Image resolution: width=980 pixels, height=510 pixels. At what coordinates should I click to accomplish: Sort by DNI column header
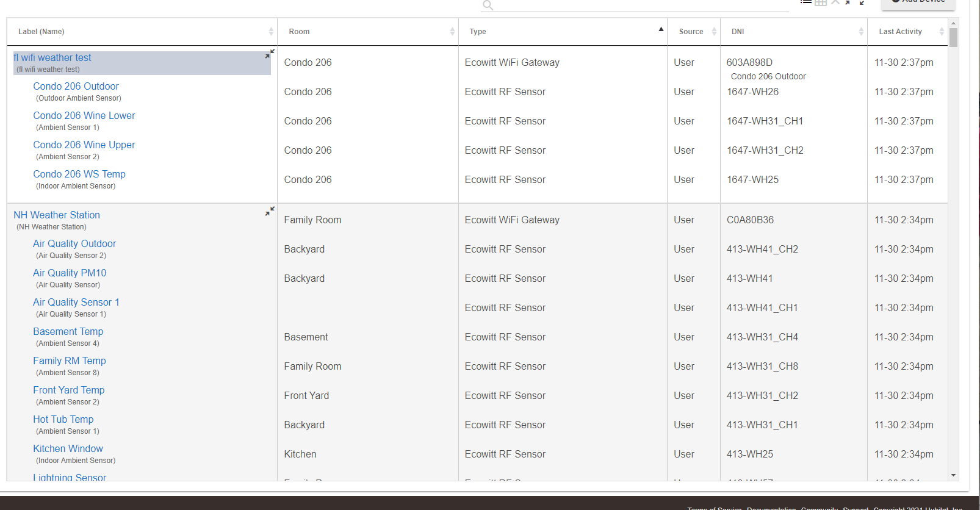[x=738, y=32]
